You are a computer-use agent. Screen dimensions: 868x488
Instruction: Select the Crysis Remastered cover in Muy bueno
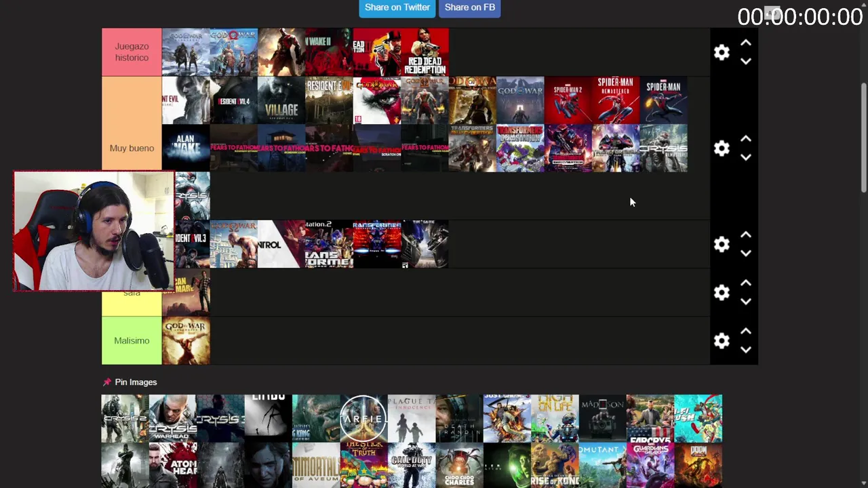click(x=664, y=148)
